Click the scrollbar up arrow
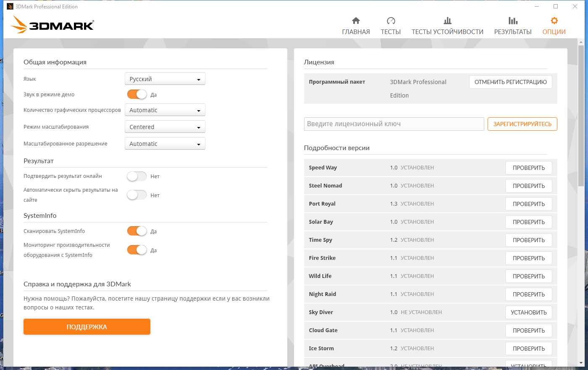The width and height of the screenshot is (588, 370). click(581, 42)
